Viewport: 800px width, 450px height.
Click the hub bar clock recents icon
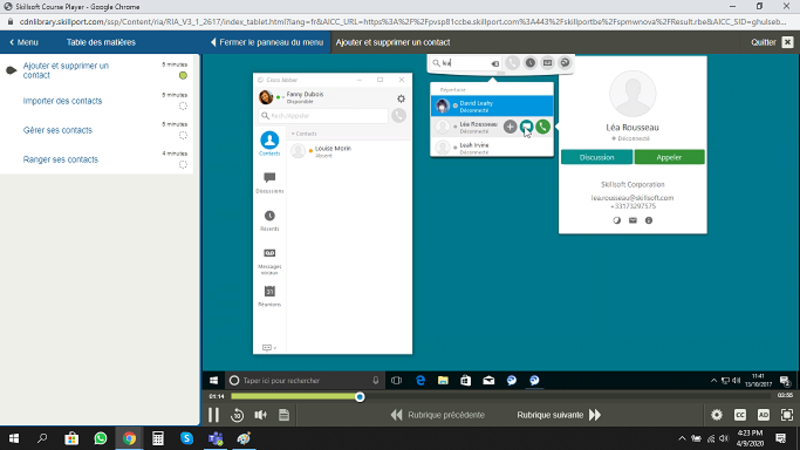(x=530, y=63)
